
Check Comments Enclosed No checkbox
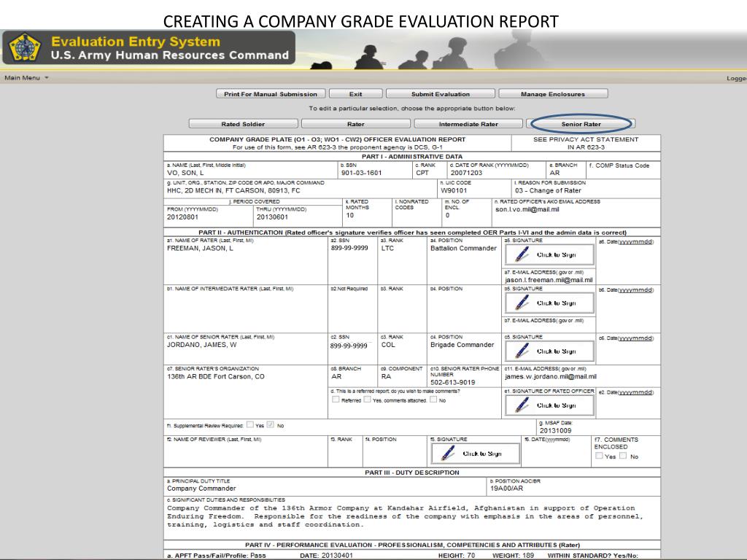[x=623, y=456]
